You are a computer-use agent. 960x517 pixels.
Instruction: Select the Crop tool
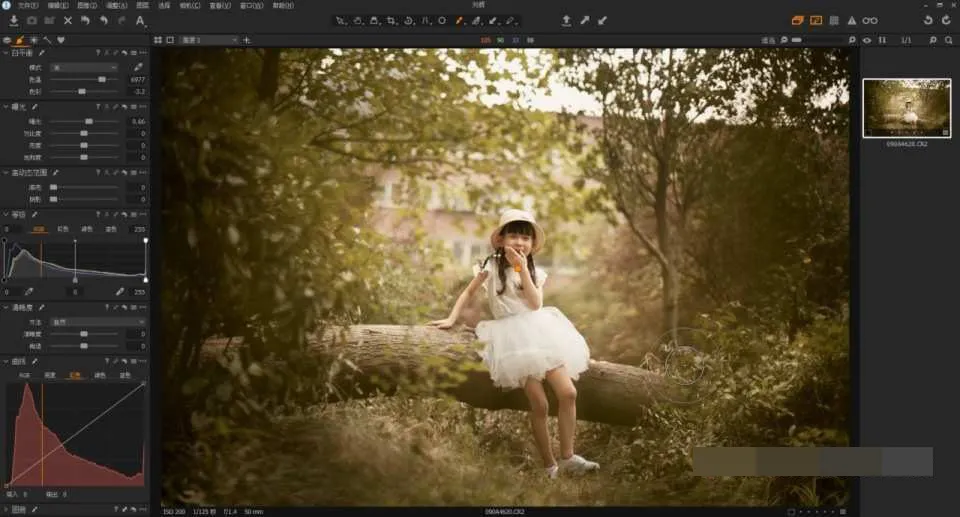click(x=391, y=21)
